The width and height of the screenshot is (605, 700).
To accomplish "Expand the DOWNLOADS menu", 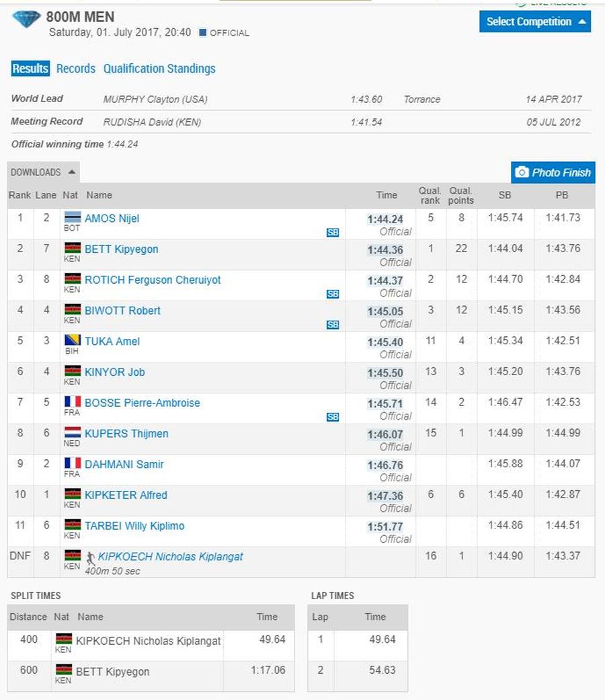I will [x=43, y=172].
